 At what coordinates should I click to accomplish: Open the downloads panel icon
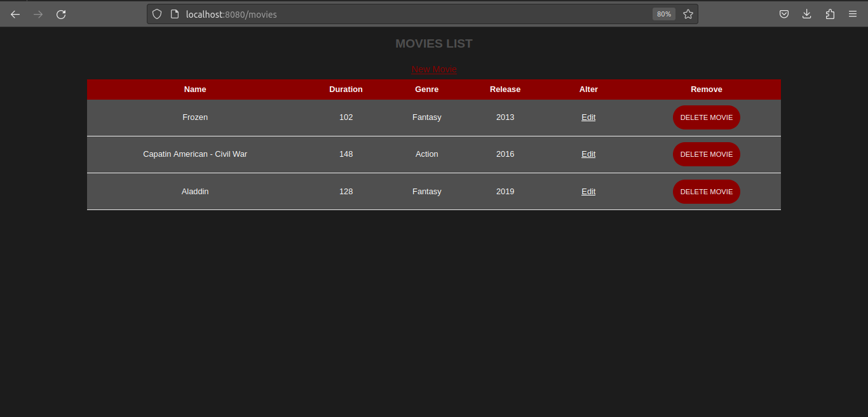pyautogui.click(x=807, y=14)
